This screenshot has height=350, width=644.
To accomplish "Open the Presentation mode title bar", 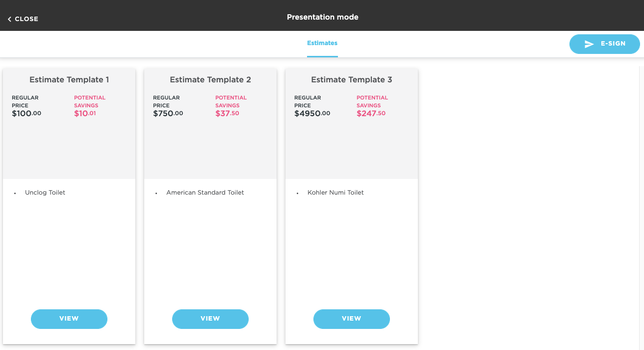I will (323, 17).
